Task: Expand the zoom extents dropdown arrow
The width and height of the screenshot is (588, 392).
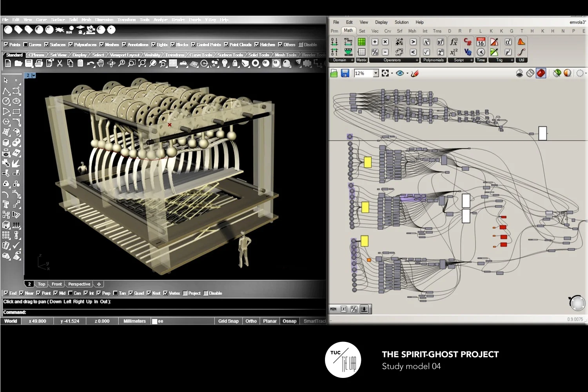Action: (x=392, y=74)
